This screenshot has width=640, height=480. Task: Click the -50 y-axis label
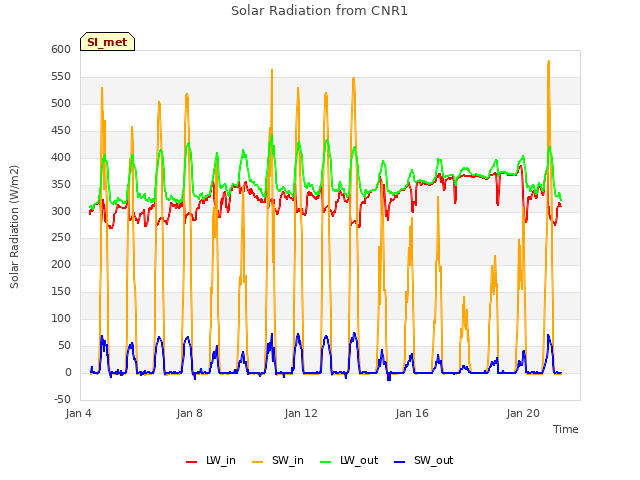coord(62,399)
